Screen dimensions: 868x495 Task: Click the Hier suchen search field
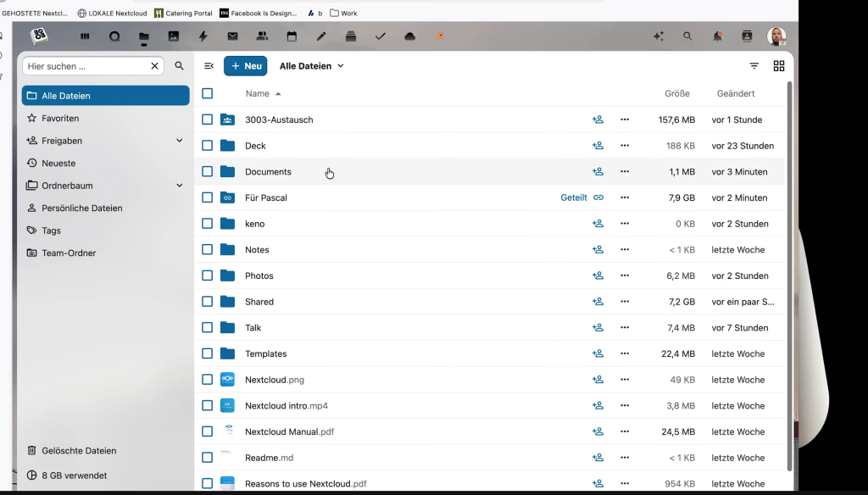point(85,66)
